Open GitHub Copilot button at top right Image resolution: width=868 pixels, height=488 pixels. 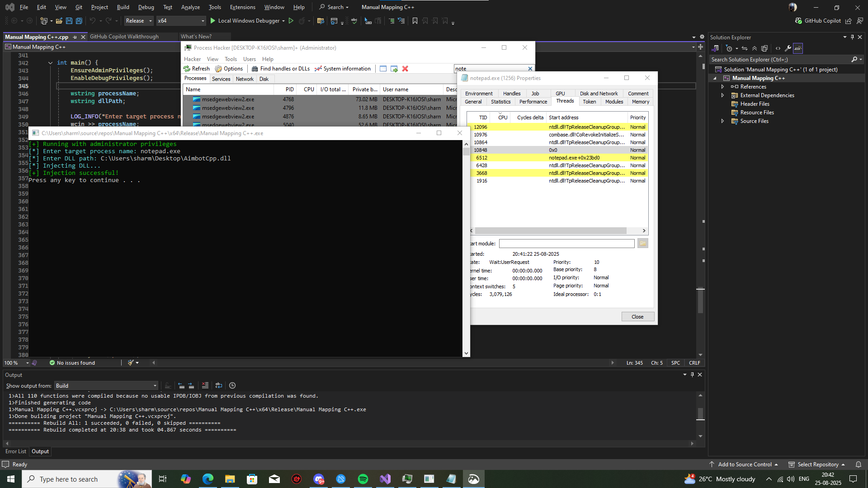click(x=818, y=21)
